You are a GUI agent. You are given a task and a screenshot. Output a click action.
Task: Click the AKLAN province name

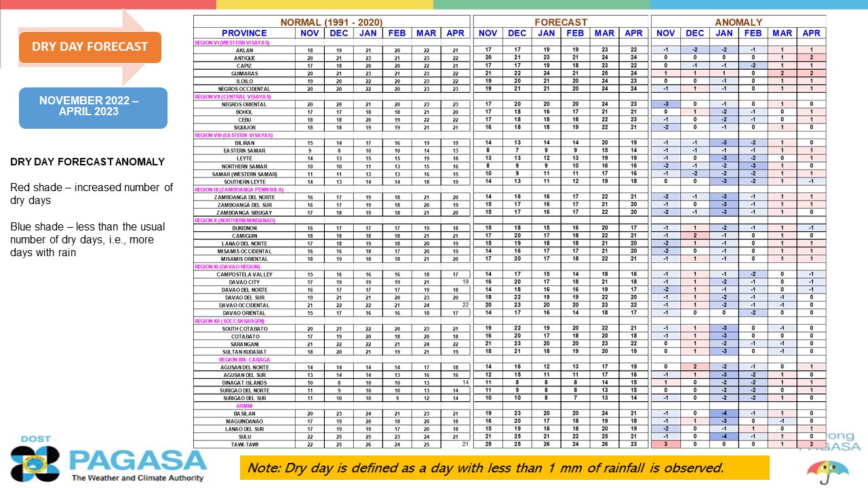244,50
